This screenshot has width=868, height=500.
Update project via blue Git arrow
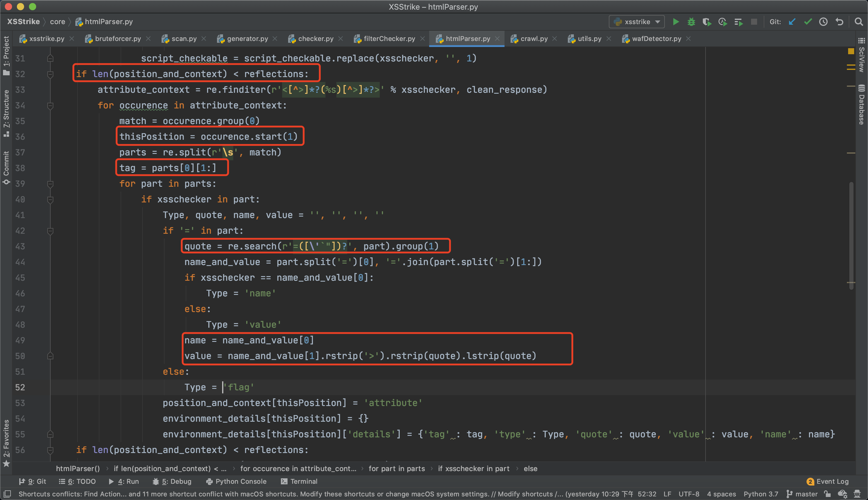coord(792,22)
